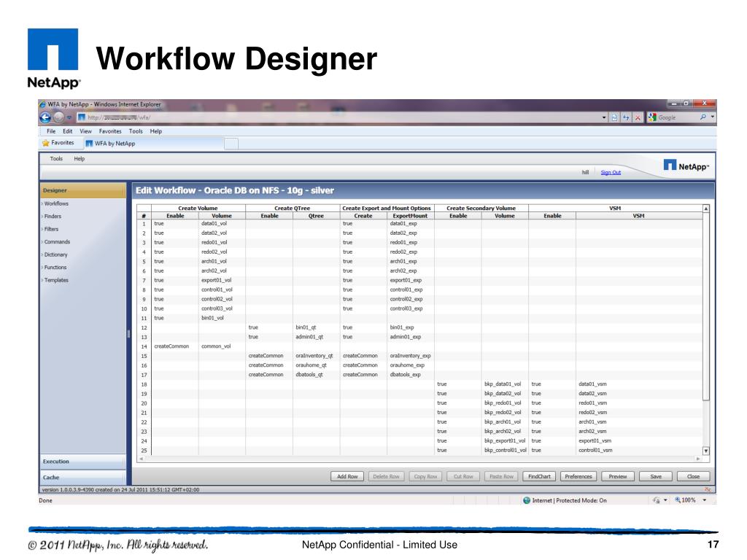
Task: Click the sidebar splitter collapse handle
Action: (128, 333)
